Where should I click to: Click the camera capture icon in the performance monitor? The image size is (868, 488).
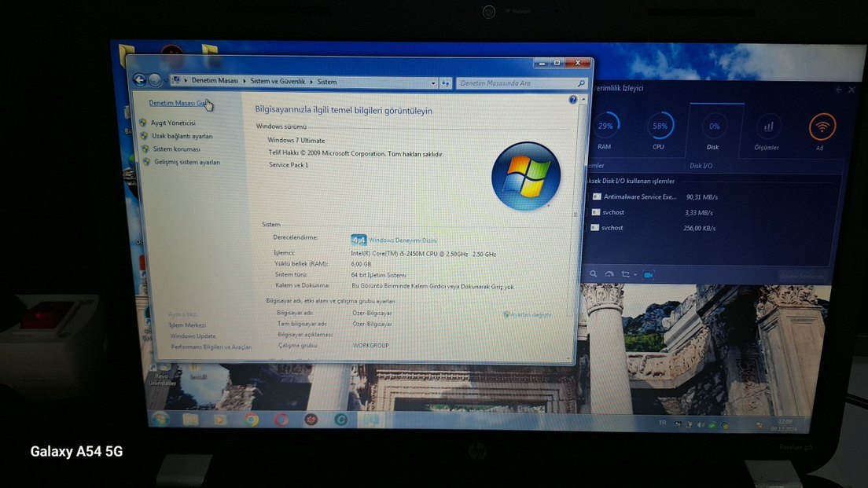pyautogui.click(x=647, y=273)
